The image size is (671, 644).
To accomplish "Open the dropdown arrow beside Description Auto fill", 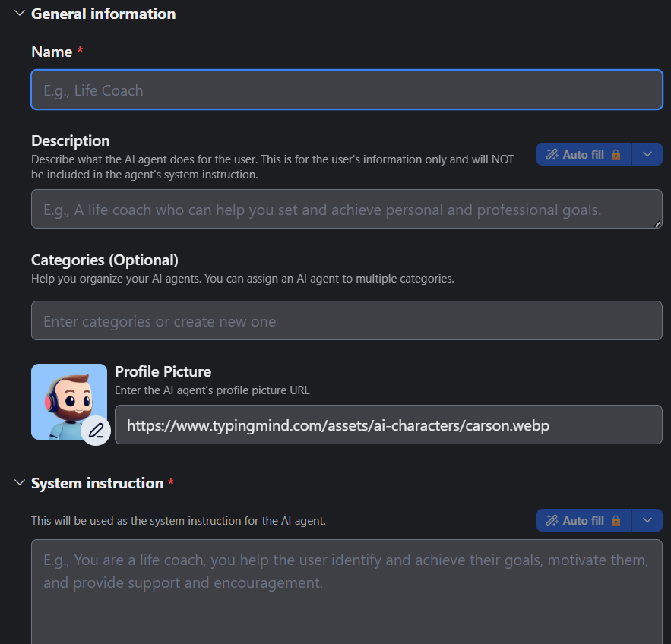I will tap(647, 155).
